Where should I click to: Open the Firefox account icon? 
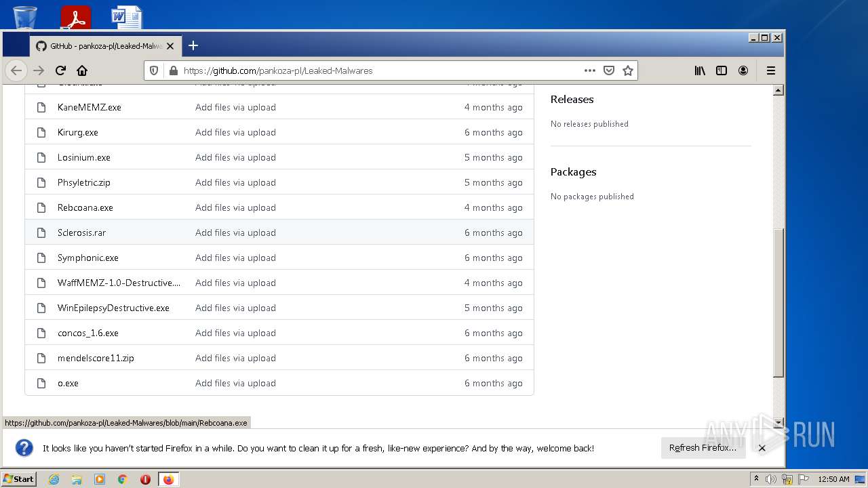click(x=743, y=70)
